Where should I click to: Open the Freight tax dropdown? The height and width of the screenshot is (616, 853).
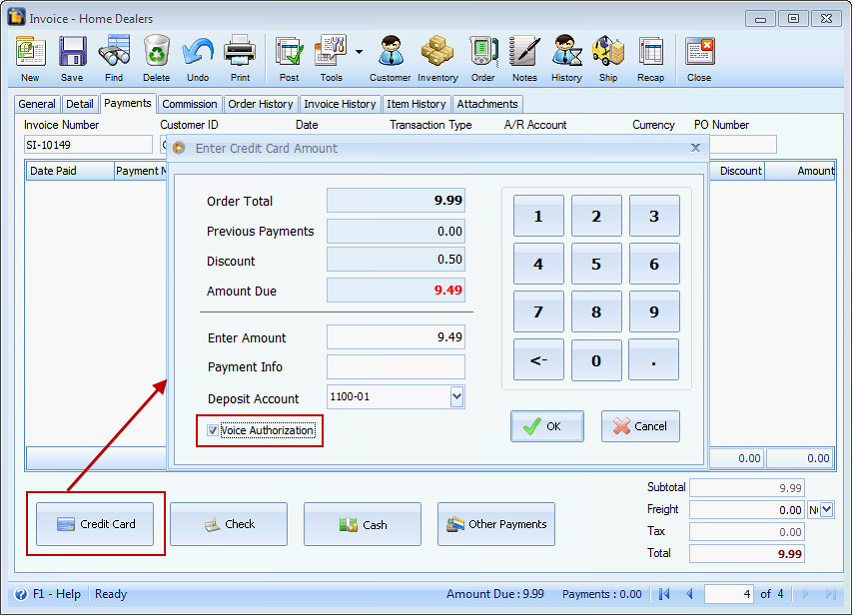(x=827, y=510)
